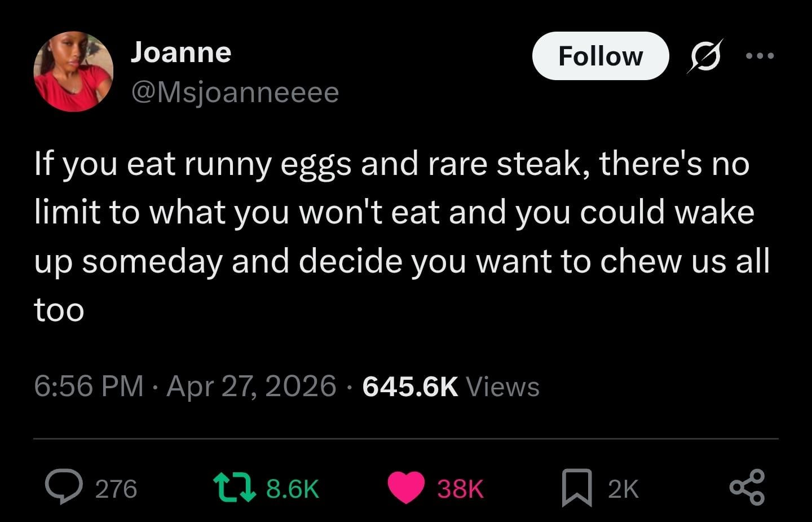Click the 8.6K reposts count
Image resolution: width=812 pixels, height=522 pixels.
pos(292,489)
